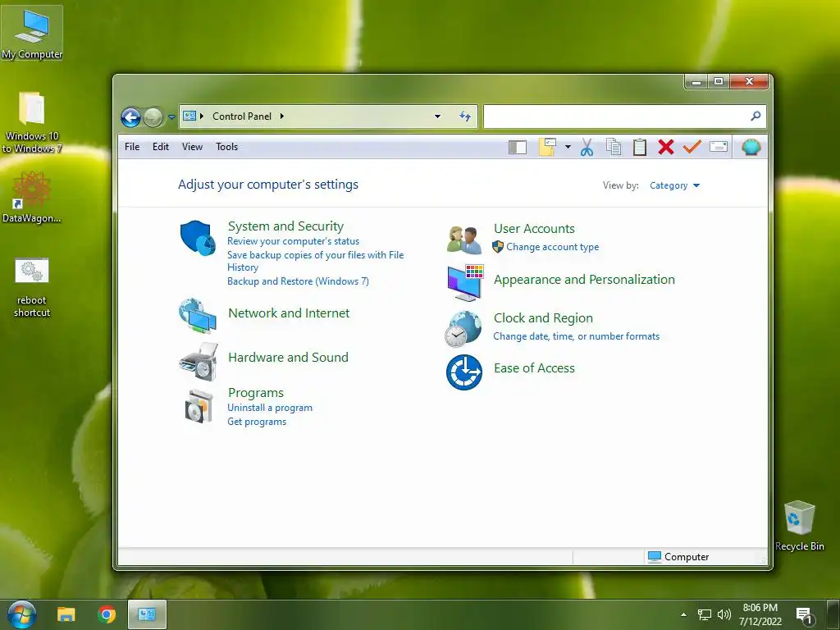This screenshot has width=840, height=630.
Task: Open the address bar history dropdown
Action: point(437,116)
